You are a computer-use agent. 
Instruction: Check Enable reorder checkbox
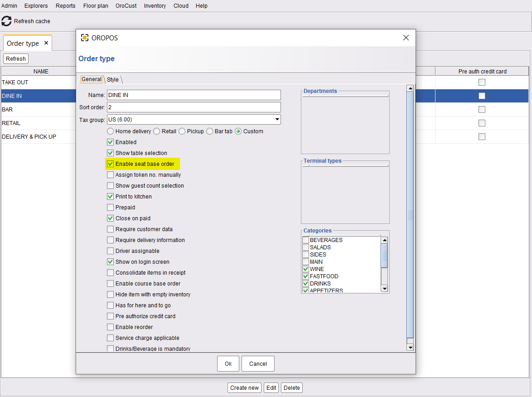110,327
